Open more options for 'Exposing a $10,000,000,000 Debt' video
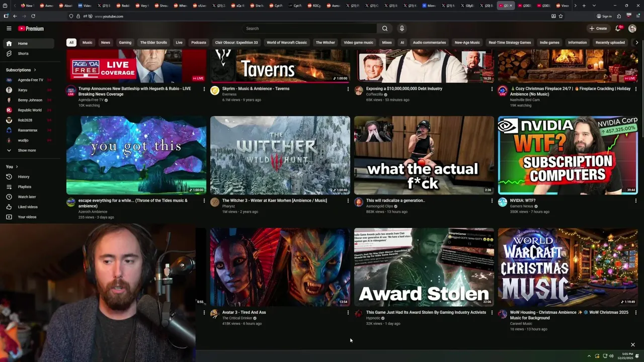 492,89
